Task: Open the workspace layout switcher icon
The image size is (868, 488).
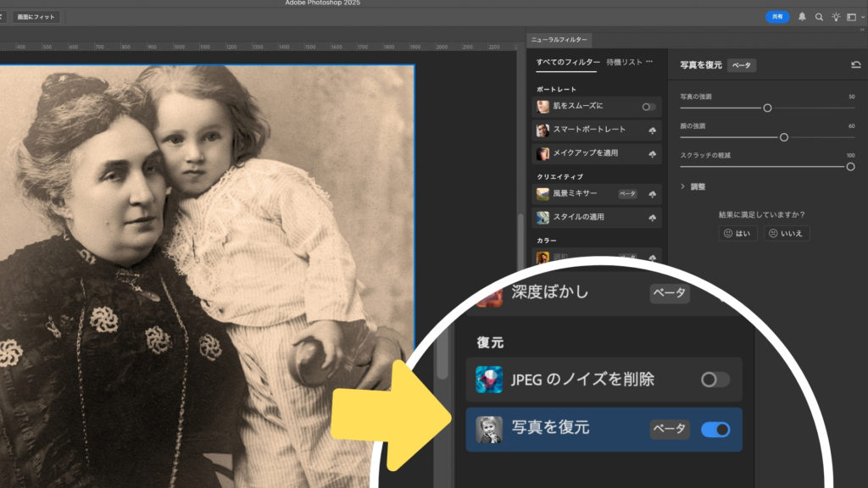Action: [854, 17]
